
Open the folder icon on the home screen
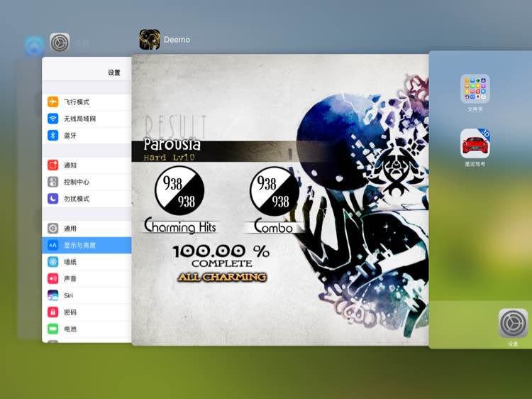(x=475, y=89)
